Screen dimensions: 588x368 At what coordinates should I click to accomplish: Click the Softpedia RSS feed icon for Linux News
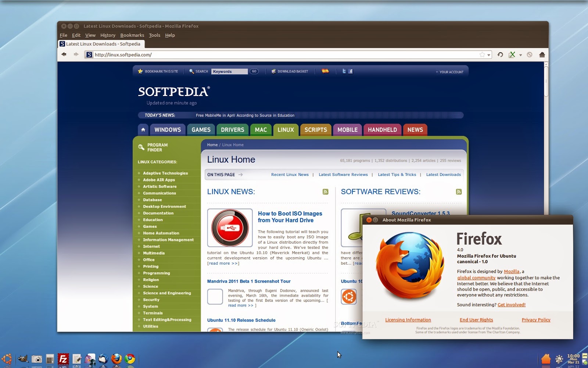pyautogui.click(x=325, y=192)
